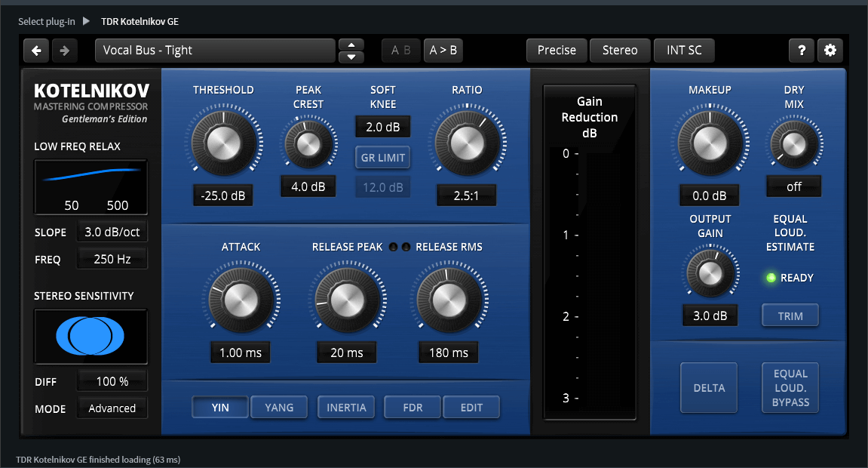Click the Release Peak indicator LED
This screenshot has height=468, width=868.
[x=393, y=247]
